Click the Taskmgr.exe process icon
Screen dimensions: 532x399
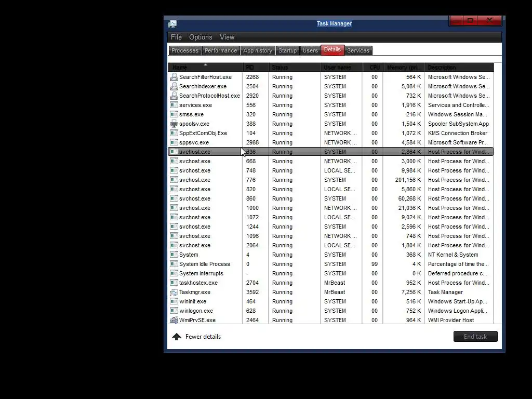click(x=174, y=292)
